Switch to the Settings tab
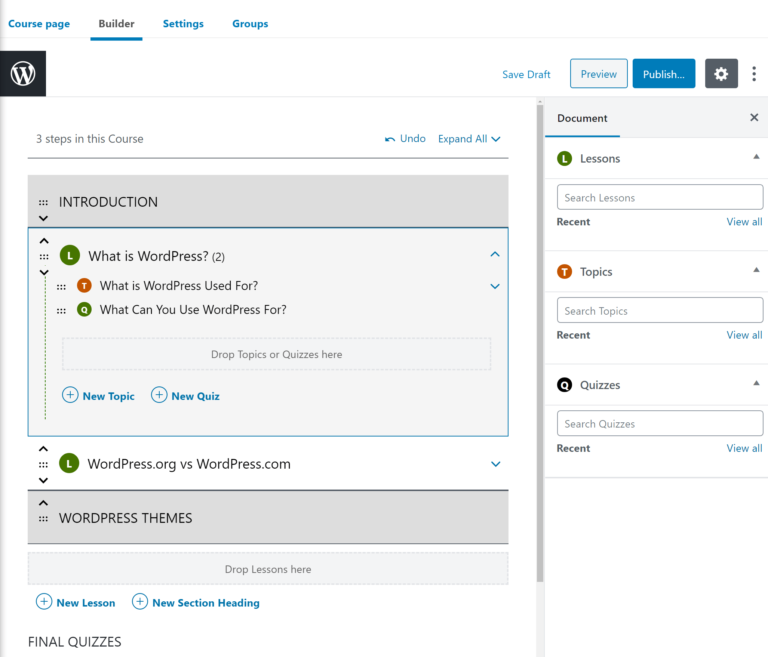 (x=183, y=24)
